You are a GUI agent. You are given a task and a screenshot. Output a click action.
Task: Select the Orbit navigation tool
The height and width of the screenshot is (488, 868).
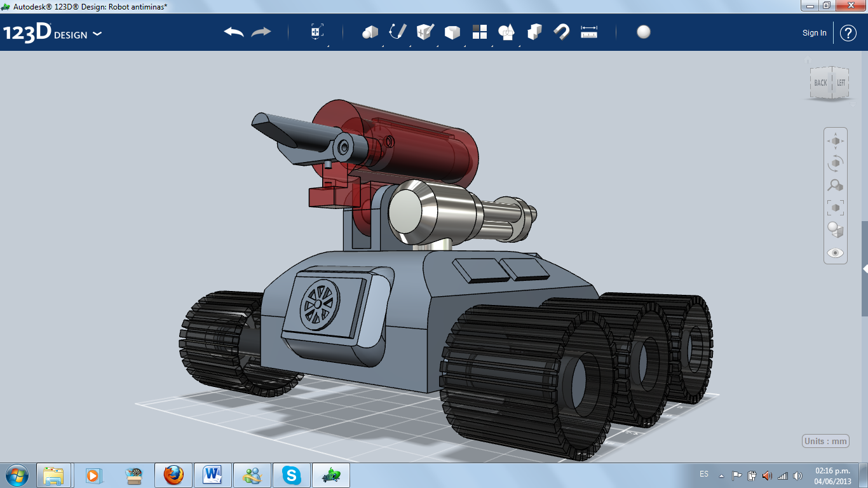(836, 163)
